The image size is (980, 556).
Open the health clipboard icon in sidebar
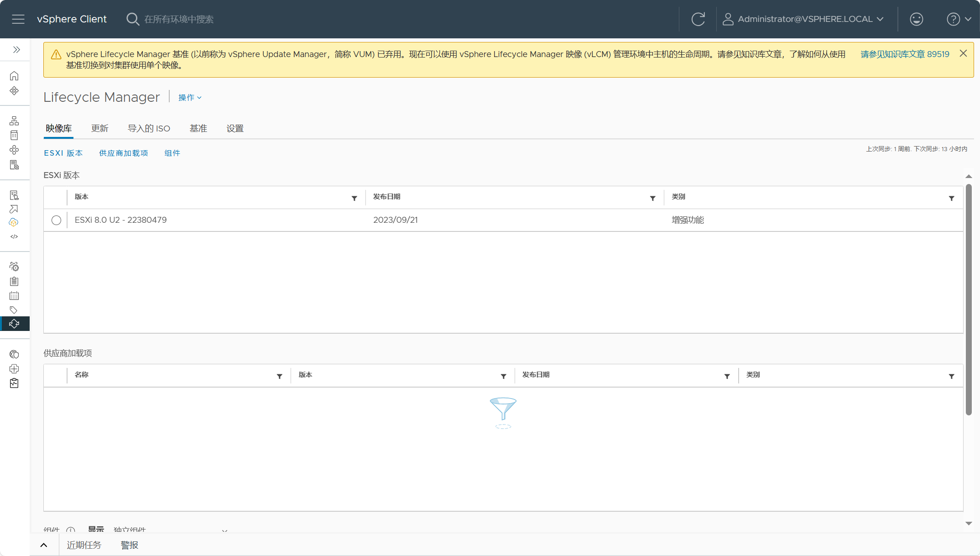point(14,383)
